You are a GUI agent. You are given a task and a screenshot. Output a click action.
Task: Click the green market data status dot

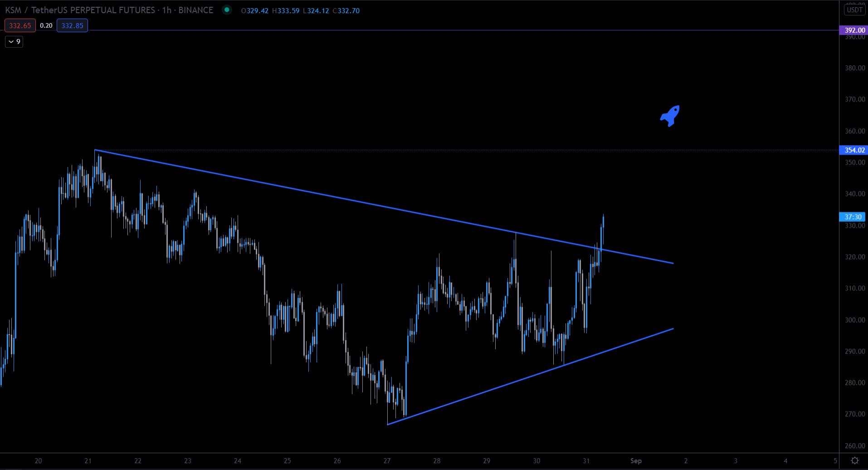click(x=226, y=10)
